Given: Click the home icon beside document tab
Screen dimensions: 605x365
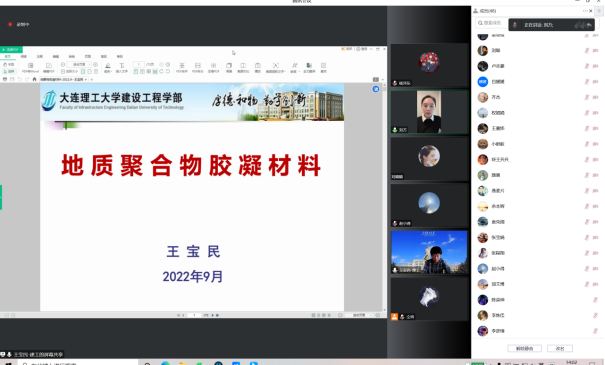Looking at the screenshot, I should coord(35,79).
